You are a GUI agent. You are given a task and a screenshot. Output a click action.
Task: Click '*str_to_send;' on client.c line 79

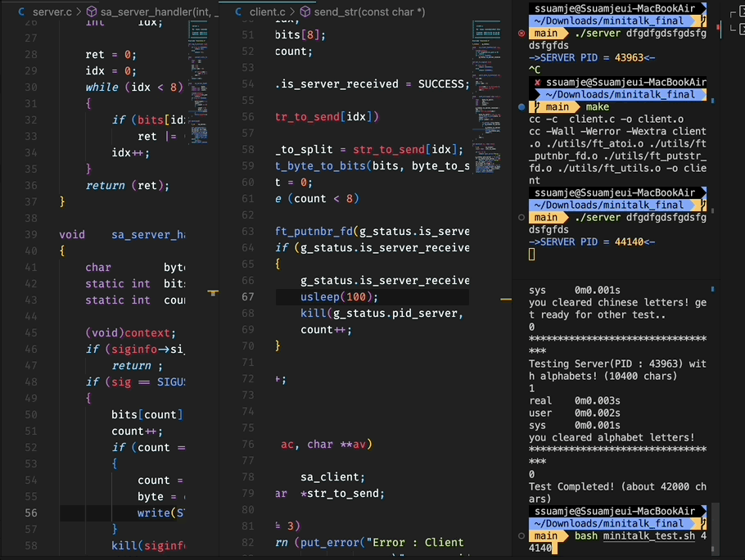342,494
